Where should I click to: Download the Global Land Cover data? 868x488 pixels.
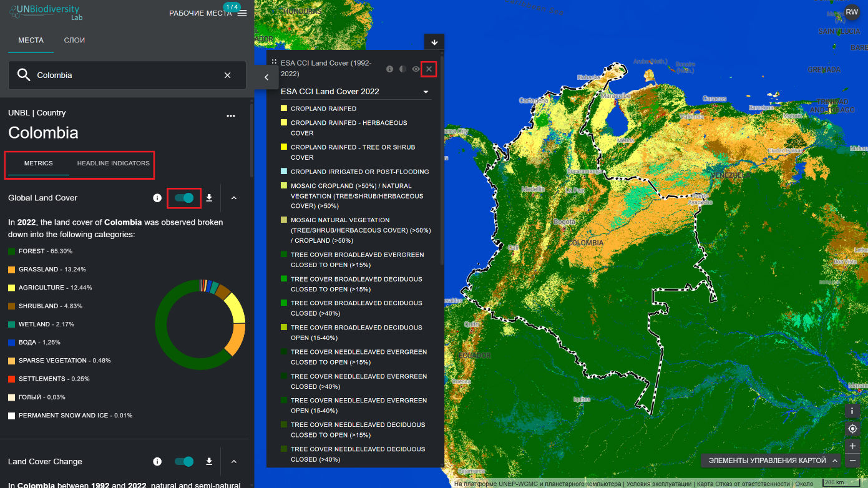[x=210, y=198]
